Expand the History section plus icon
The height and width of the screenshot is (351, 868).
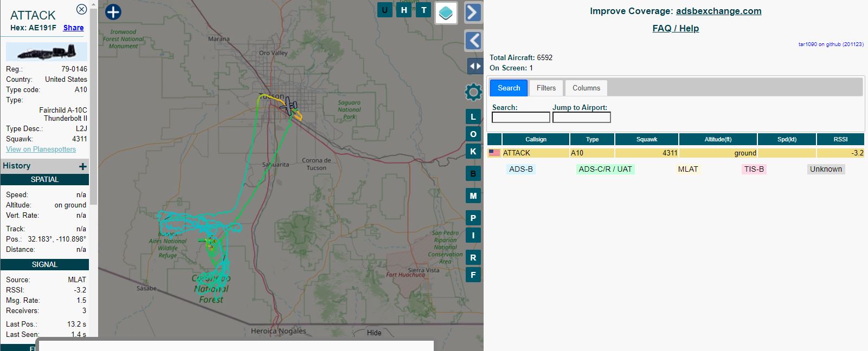point(82,166)
